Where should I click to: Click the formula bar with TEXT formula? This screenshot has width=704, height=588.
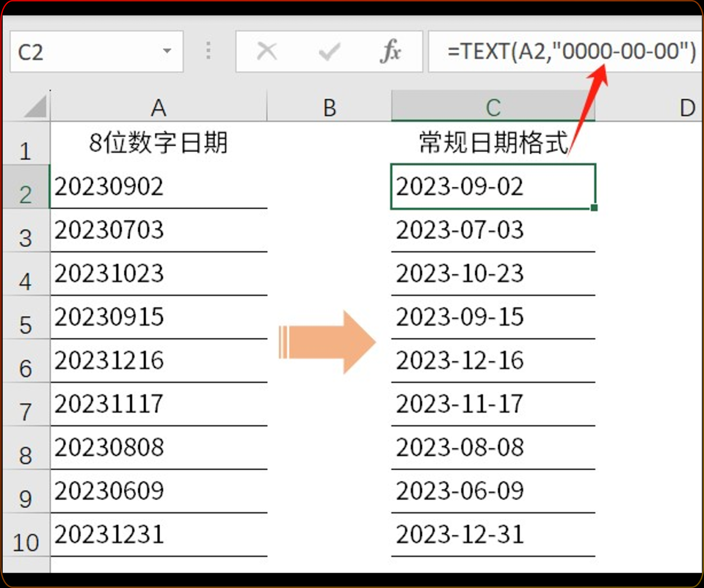[x=565, y=52]
